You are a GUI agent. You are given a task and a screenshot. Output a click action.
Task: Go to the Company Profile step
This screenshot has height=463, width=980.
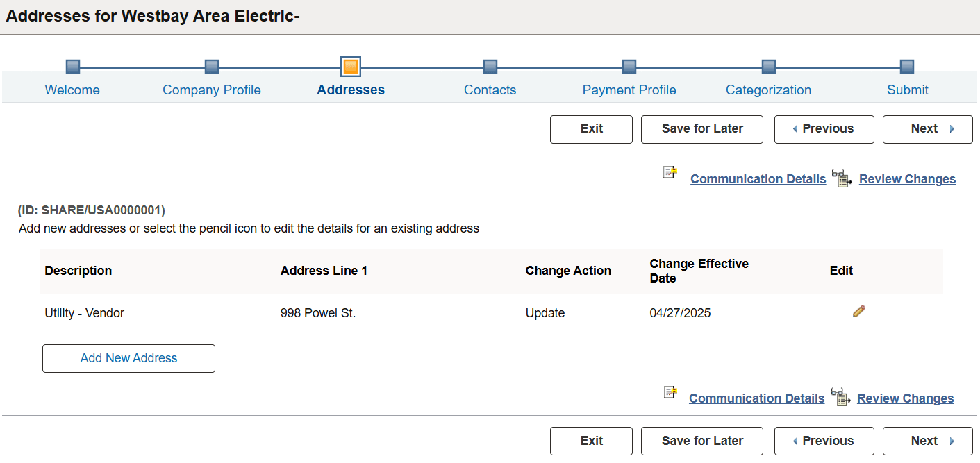pos(211,67)
